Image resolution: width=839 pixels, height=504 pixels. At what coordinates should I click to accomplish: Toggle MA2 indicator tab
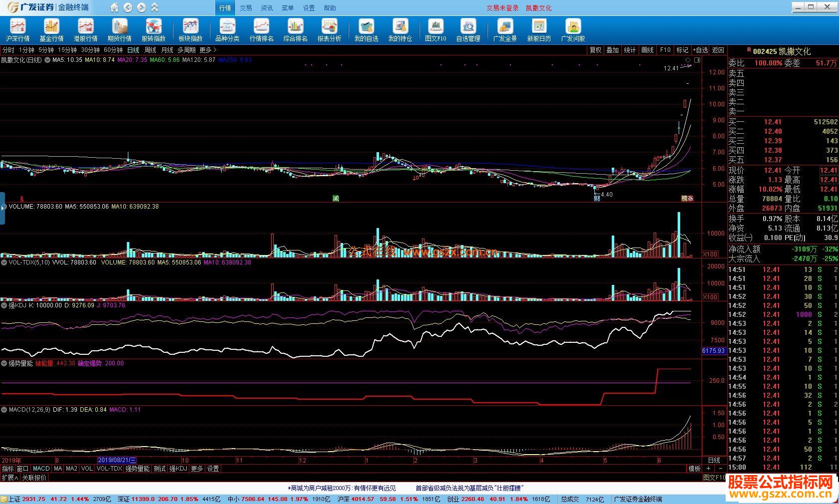[72, 469]
